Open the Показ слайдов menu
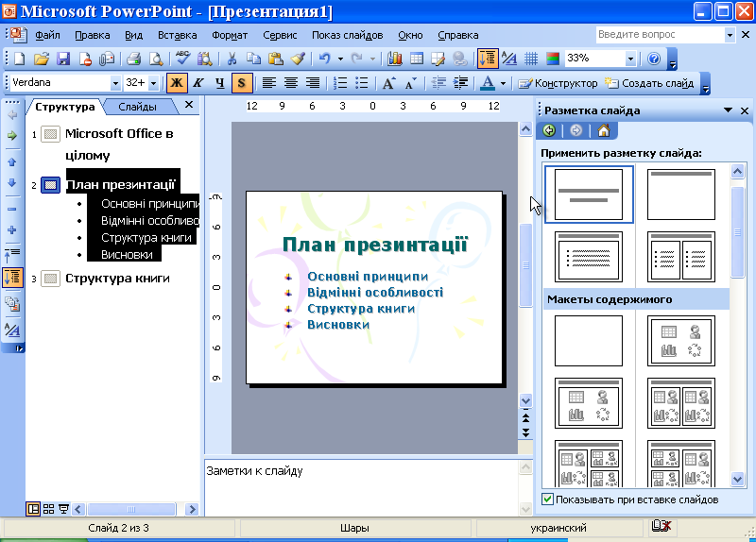 [347, 35]
